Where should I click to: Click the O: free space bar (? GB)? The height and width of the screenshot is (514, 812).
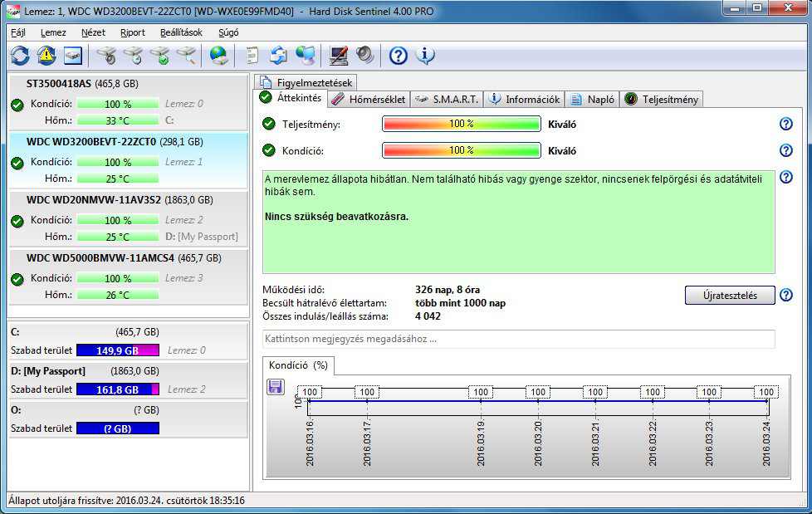click(118, 428)
